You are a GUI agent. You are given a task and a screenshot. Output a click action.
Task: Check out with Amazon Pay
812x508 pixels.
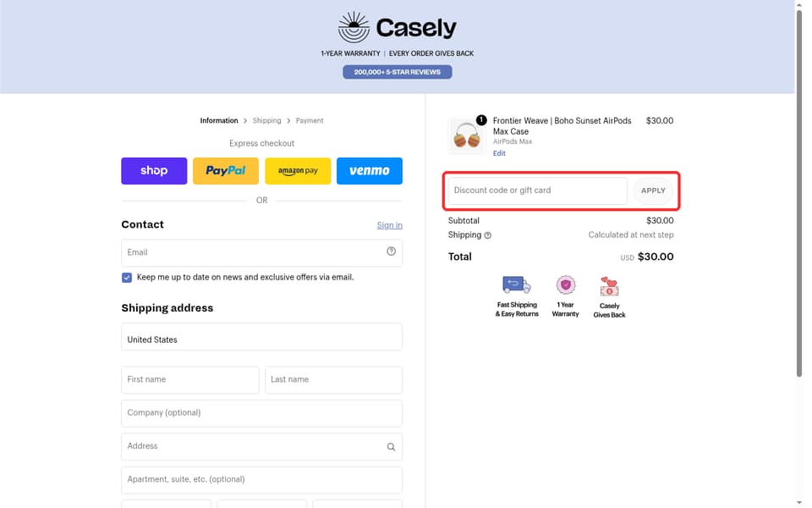pos(298,171)
